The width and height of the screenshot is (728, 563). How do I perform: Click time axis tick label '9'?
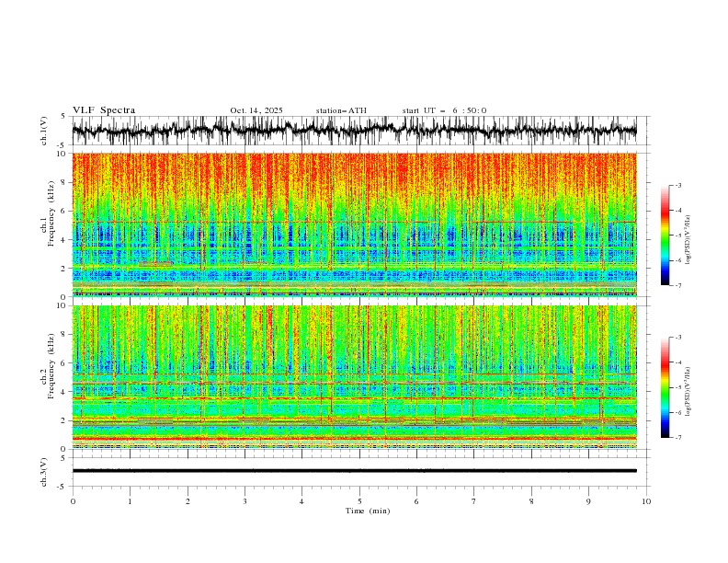(x=588, y=501)
